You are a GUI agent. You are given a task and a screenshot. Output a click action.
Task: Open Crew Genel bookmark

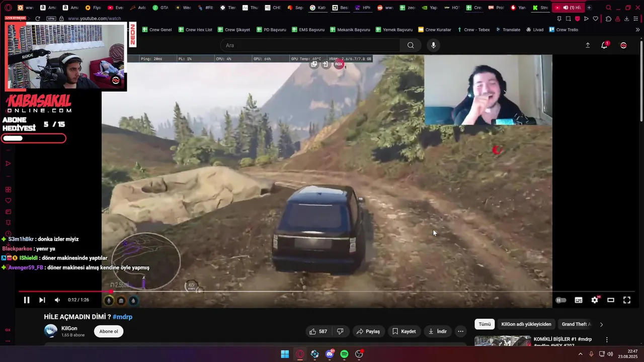[x=157, y=30]
